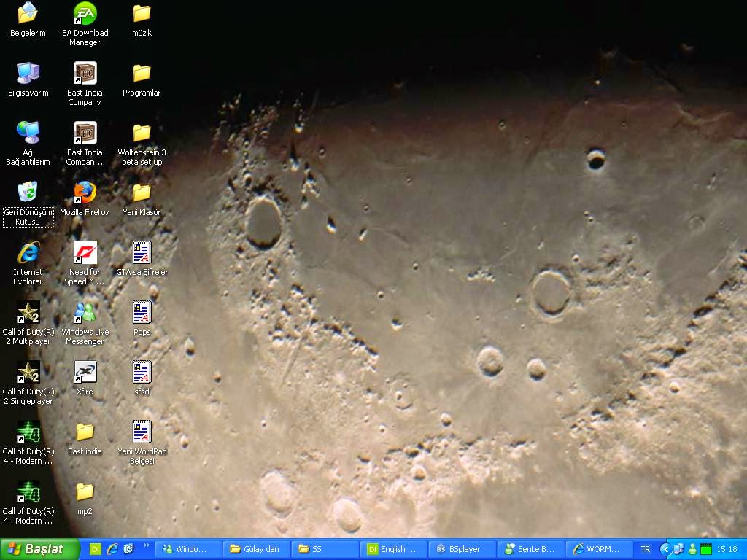Click the Messenger tray icon
The height and width of the screenshot is (560, 747).
click(692, 549)
